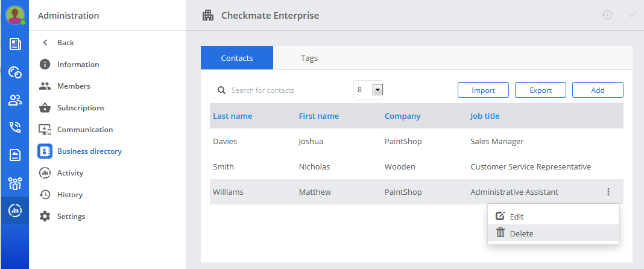Image resolution: width=644 pixels, height=269 pixels.
Task: Sort by First name column header
Action: tap(319, 116)
